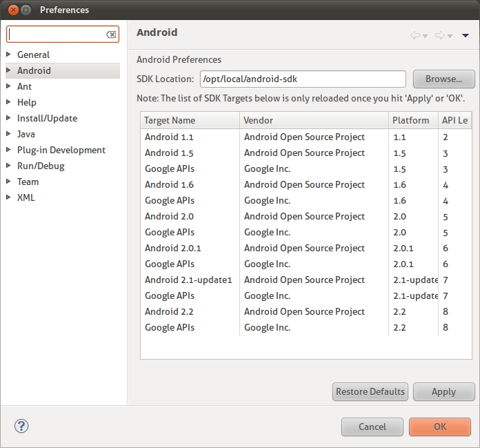Confirm the dialog with OK
Image resolution: width=480 pixels, height=448 pixels.
pos(440,427)
